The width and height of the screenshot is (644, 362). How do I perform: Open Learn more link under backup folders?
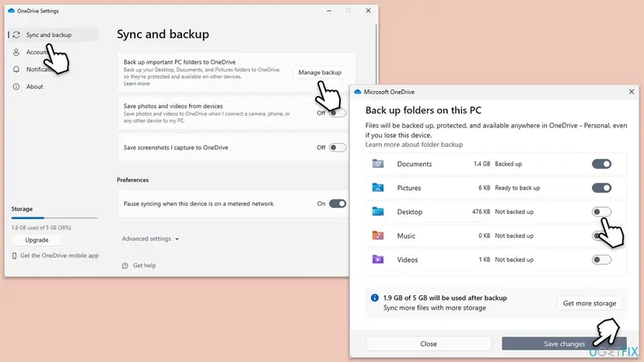tap(137, 84)
